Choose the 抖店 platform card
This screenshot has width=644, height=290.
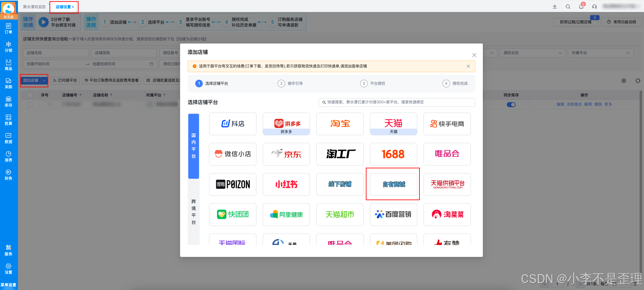(233, 124)
